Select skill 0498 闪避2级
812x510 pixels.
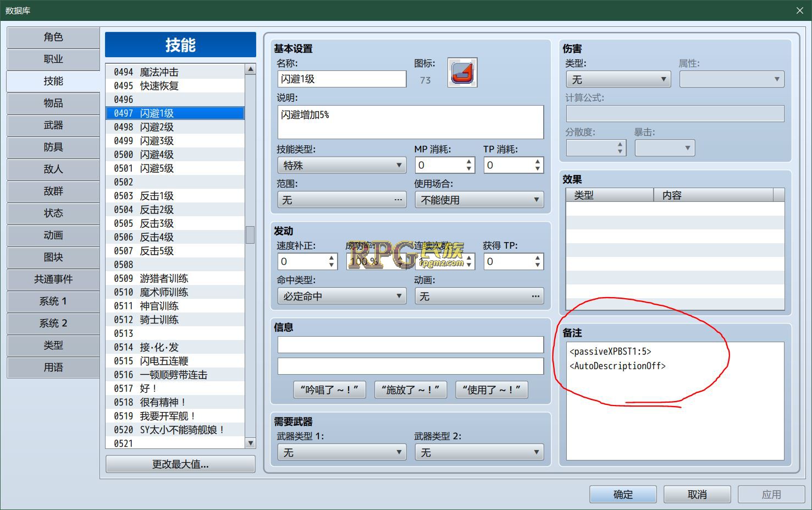pos(175,127)
